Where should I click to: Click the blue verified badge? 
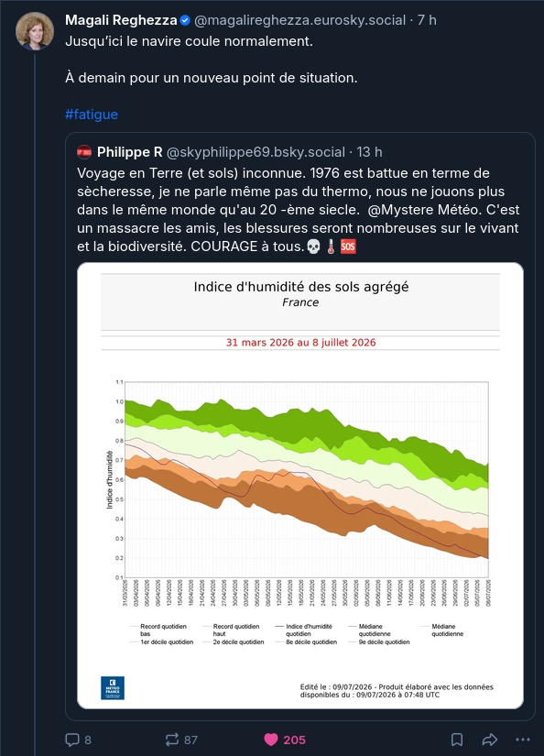[185, 20]
